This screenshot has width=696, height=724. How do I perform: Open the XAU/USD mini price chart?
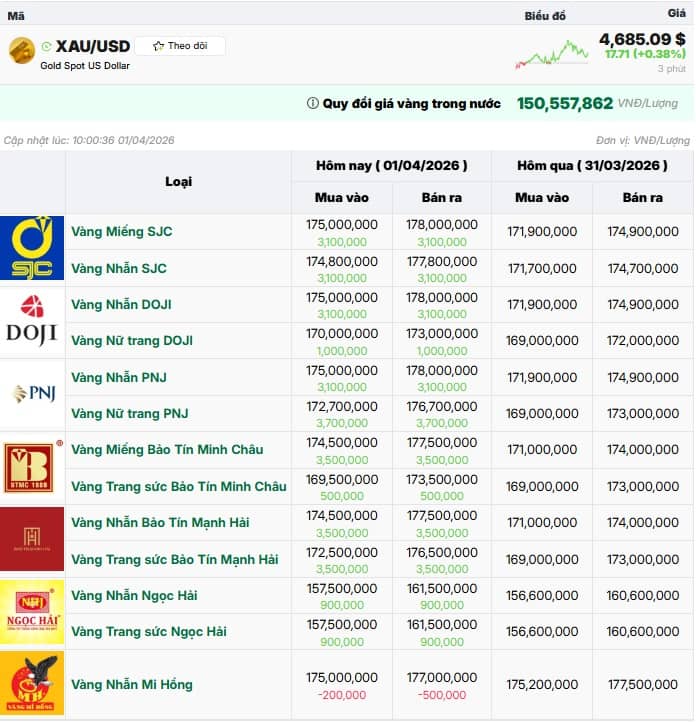coord(552,54)
